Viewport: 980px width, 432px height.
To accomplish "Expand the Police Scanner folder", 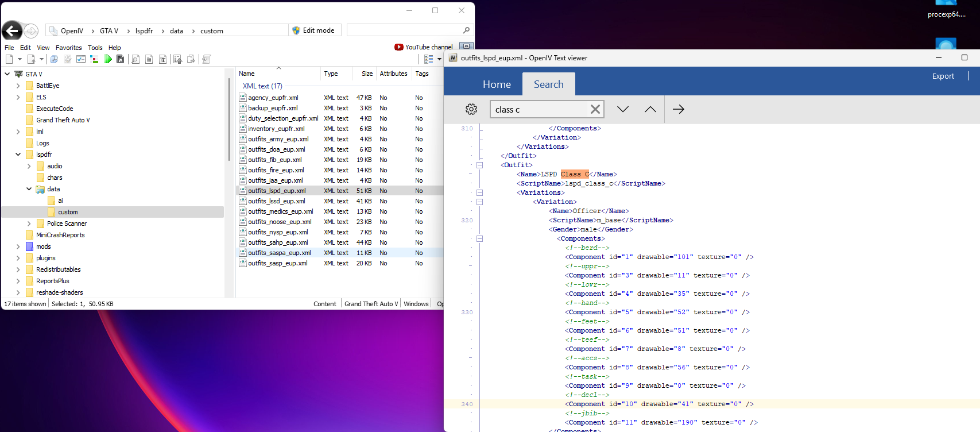I will pyautogui.click(x=29, y=223).
